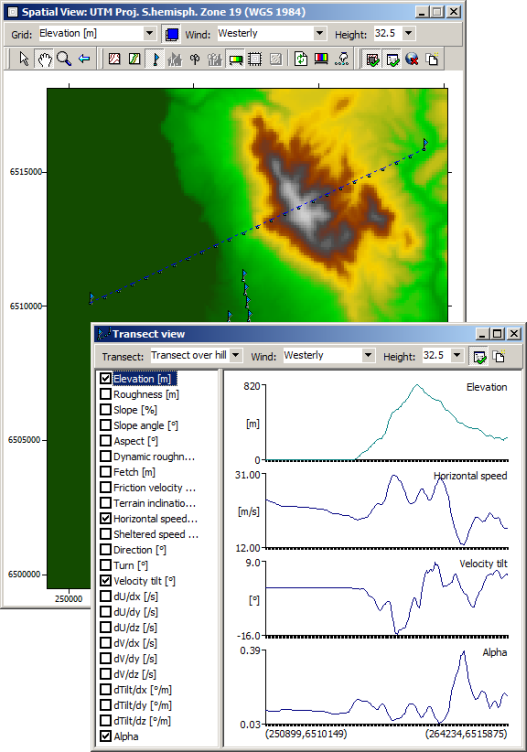The width and height of the screenshot is (527, 752).
Task: Select the magnifier zoom tool
Action: (64, 59)
